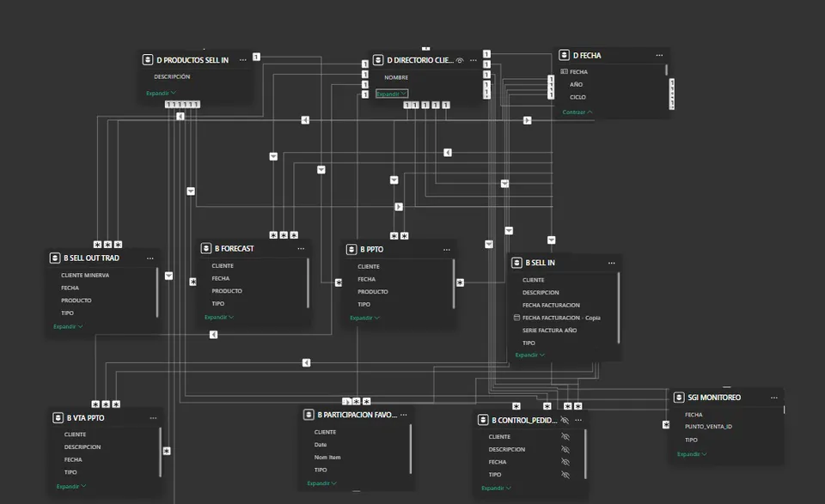The width and height of the screenshot is (825, 504).
Task: Click the D DIRECTORIO CLIE table icon
Action: pyautogui.click(x=378, y=60)
